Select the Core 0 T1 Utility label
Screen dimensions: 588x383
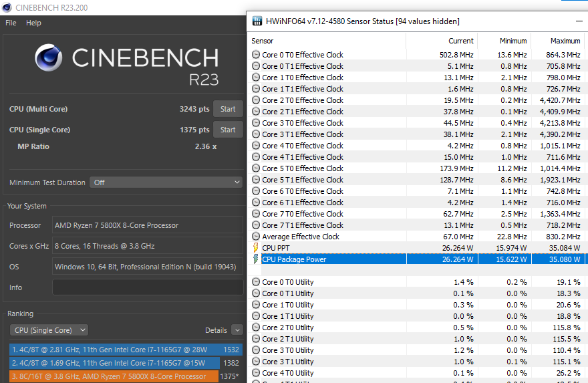[287, 293]
